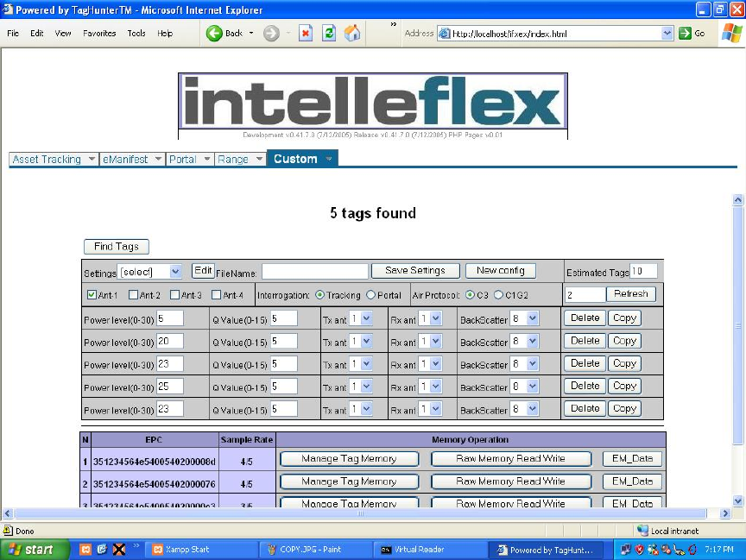Open the View menu

[x=63, y=34]
